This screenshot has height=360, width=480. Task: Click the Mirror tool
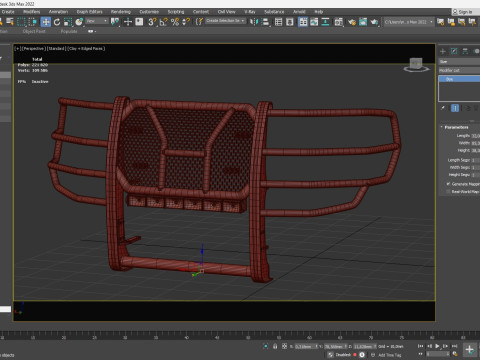point(254,22)
